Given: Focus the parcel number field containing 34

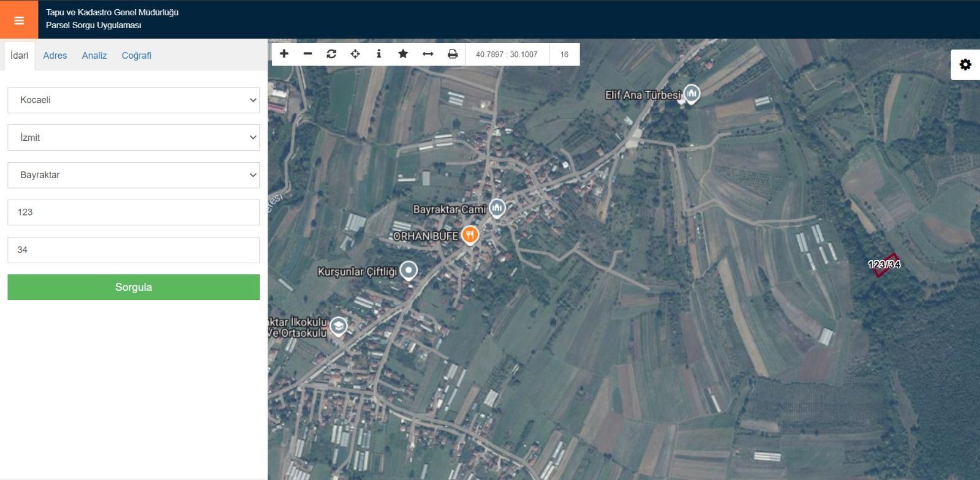Looking at the screenshot, I should pos(134,250).
